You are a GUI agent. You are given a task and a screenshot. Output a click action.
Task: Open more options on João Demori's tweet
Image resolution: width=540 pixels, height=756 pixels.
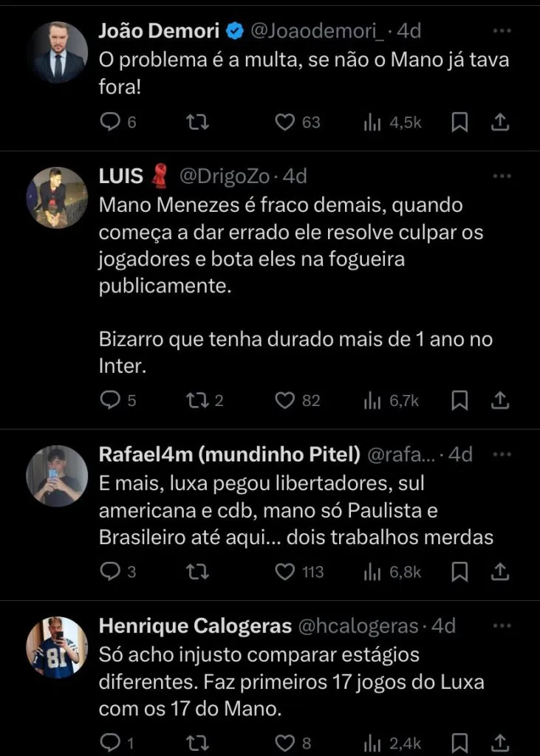(502, 31)
